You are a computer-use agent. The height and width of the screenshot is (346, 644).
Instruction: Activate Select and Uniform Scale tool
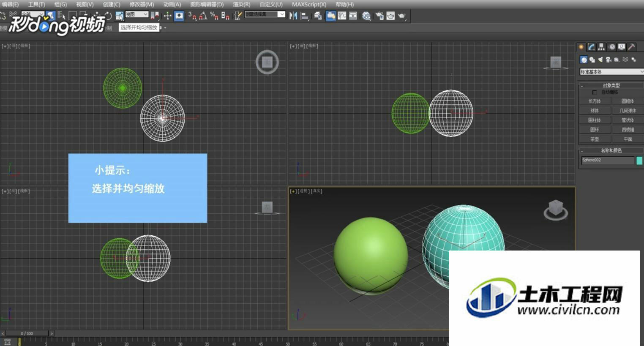pyautogui.click(x=120, y=16)
